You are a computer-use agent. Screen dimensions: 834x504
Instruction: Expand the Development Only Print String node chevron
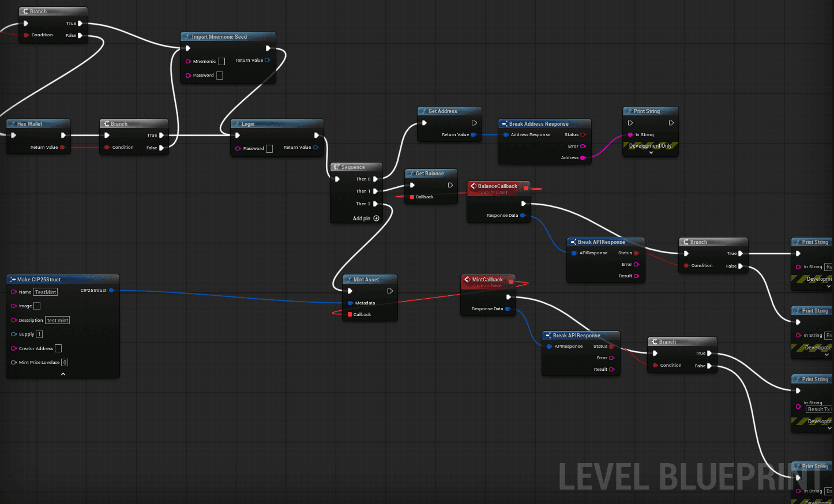click(x=651, y=153)
